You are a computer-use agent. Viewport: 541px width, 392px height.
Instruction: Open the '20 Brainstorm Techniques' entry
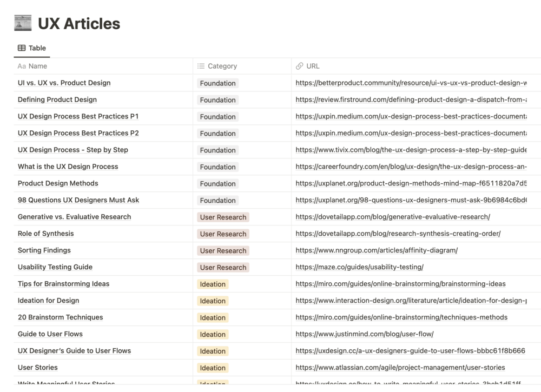(61, 317)
